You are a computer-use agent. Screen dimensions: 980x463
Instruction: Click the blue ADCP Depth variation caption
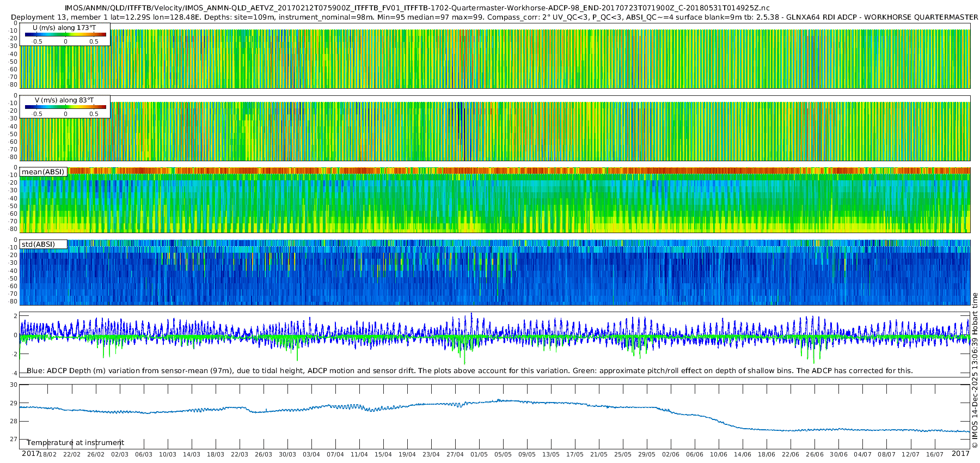coord(469,371)
